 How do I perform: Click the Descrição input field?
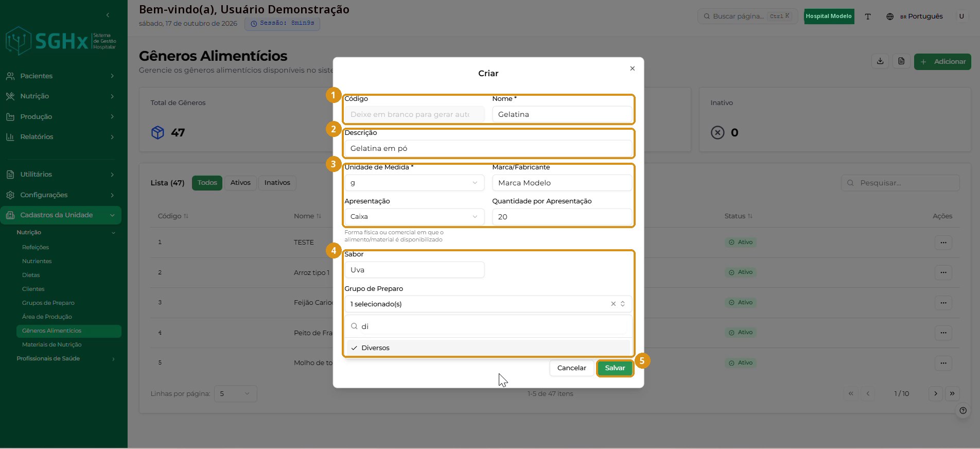point(488,148)
